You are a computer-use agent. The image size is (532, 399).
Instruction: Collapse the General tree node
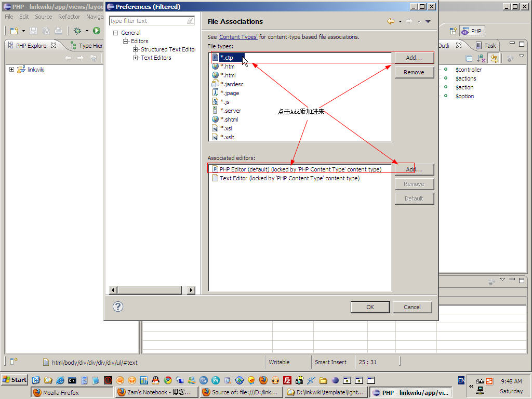[115, 33]
